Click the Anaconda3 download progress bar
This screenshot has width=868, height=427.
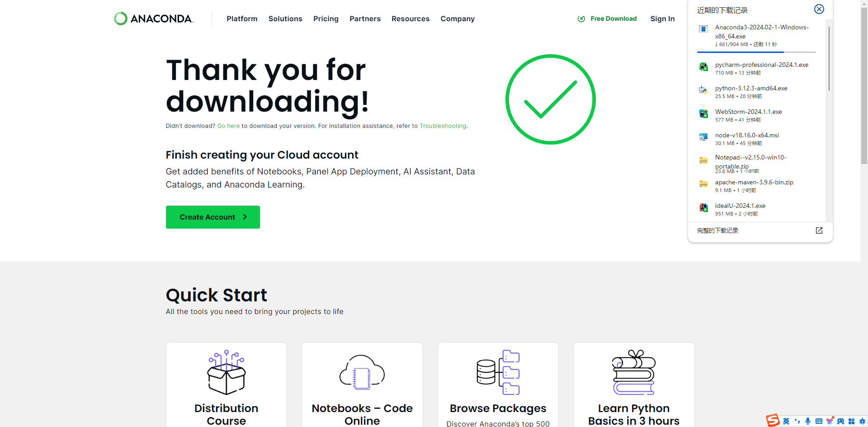(x=756, y=52)
